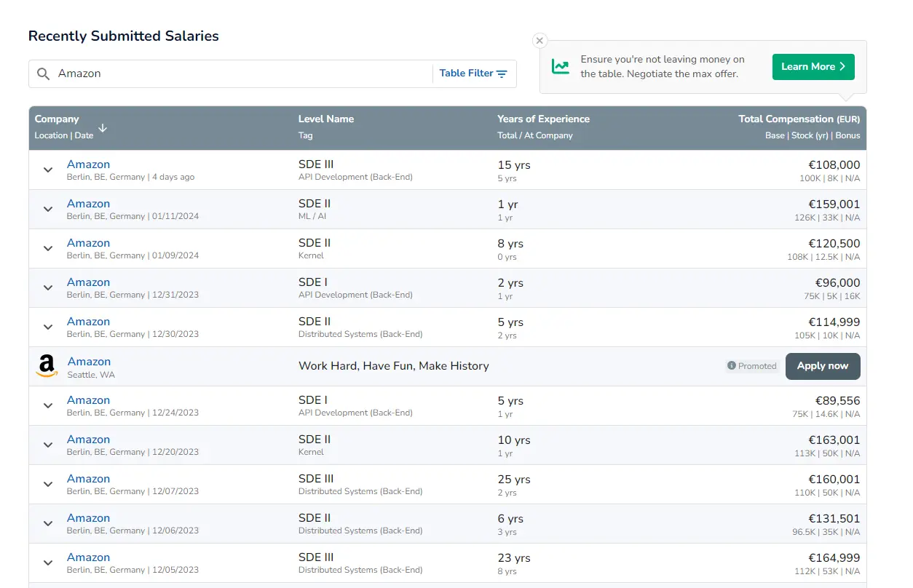Open Amazon link in 01/09/2024 row
This screenshot has height=588, width=913.
pyautogui.click(x=88, y=243)
